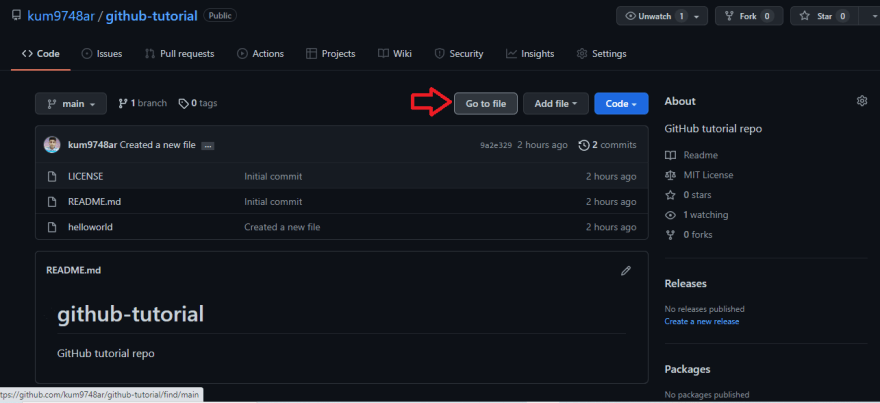Open the Actions tab
880x403 pixels.
260,54
